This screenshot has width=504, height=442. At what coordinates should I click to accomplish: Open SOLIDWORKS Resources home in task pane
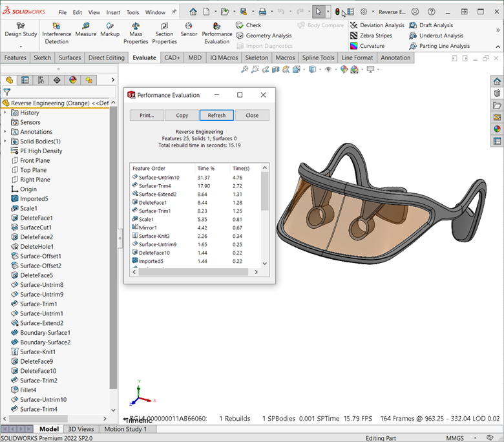click(497, 81)
